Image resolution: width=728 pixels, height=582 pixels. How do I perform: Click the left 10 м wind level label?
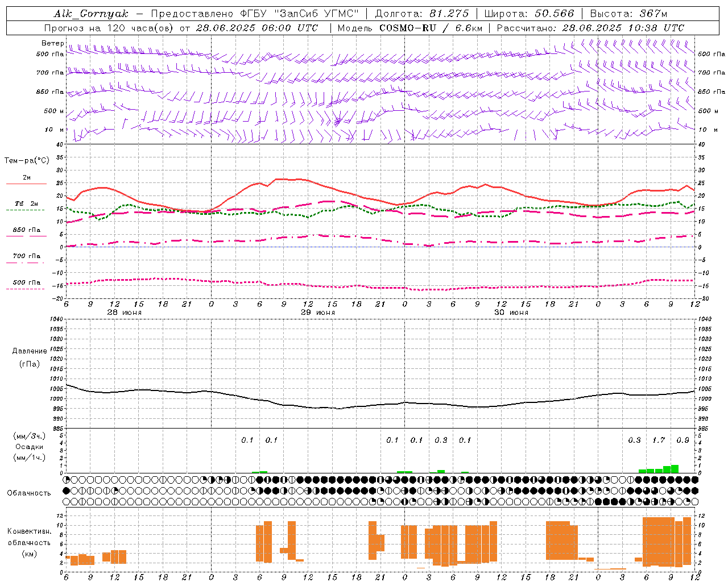pos(55,130)
